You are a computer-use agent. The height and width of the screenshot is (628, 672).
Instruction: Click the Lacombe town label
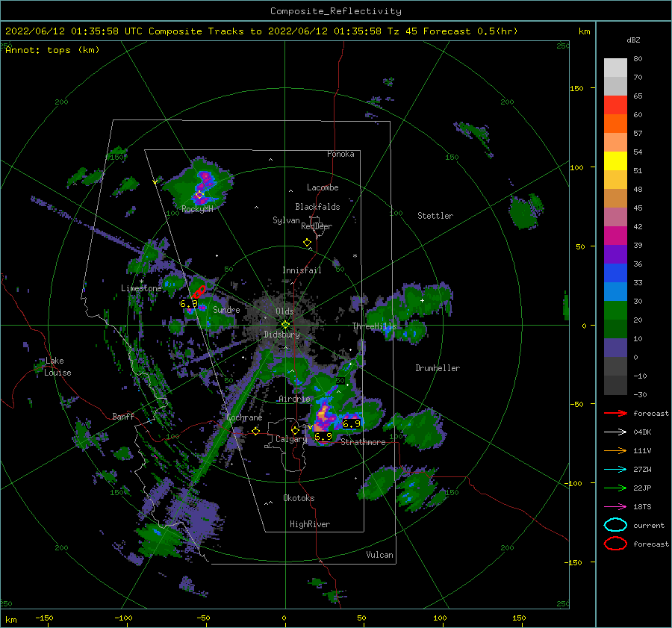coord(323,187)
